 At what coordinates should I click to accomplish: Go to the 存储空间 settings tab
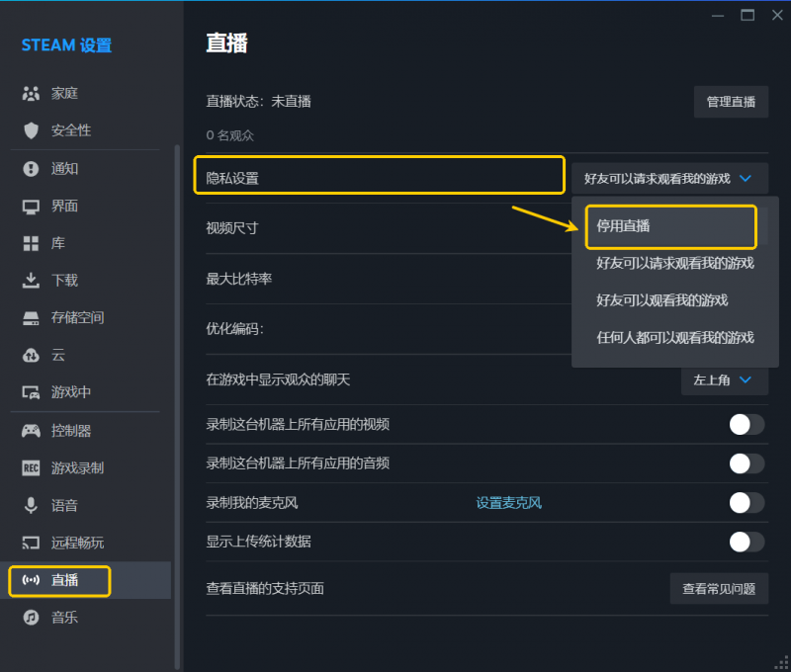(86, 318)
